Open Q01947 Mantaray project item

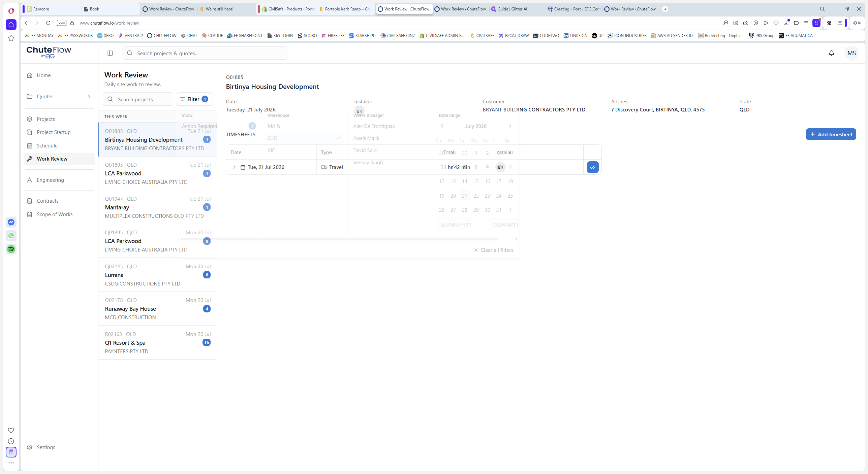pyautogui.click(x=157, y=207)
